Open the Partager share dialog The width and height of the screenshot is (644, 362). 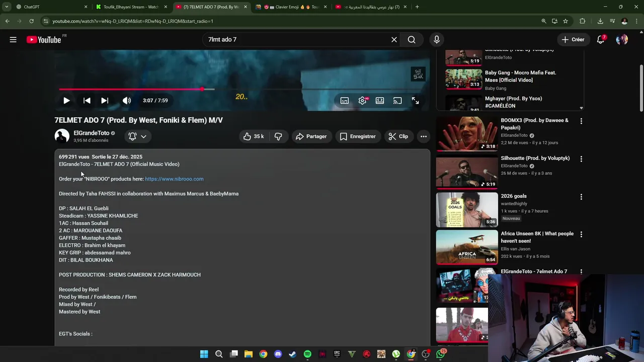(x=311, y=136)
